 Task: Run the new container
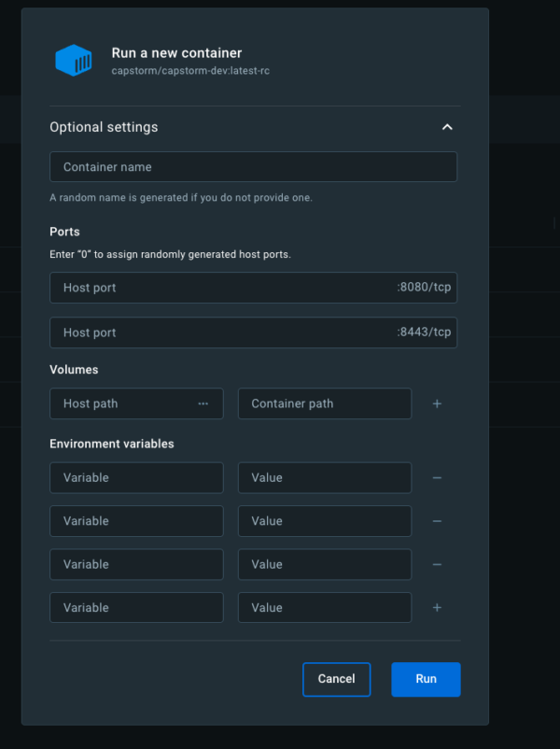click(x=426, y=679)
